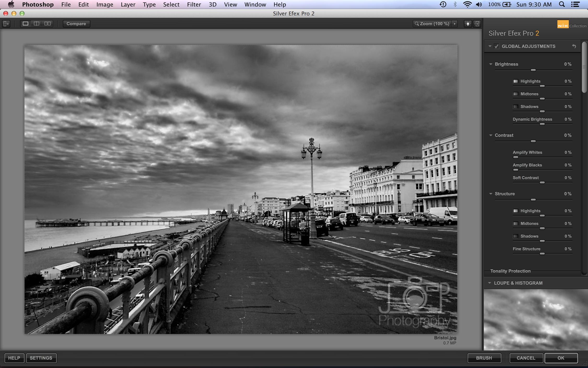Collapse the Brightness section

pyautogui.click(x=491, y=64)
